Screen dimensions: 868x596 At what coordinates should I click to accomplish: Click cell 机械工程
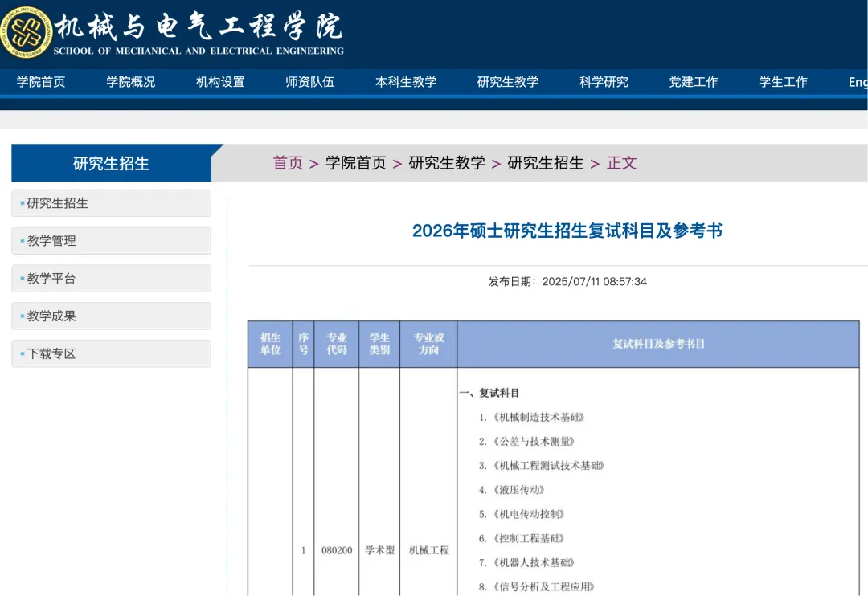point(429,550)
